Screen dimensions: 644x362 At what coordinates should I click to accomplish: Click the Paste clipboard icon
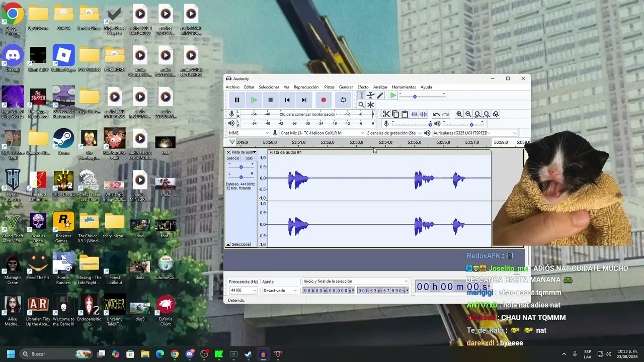pyautogui.click(x=405, y=114)
